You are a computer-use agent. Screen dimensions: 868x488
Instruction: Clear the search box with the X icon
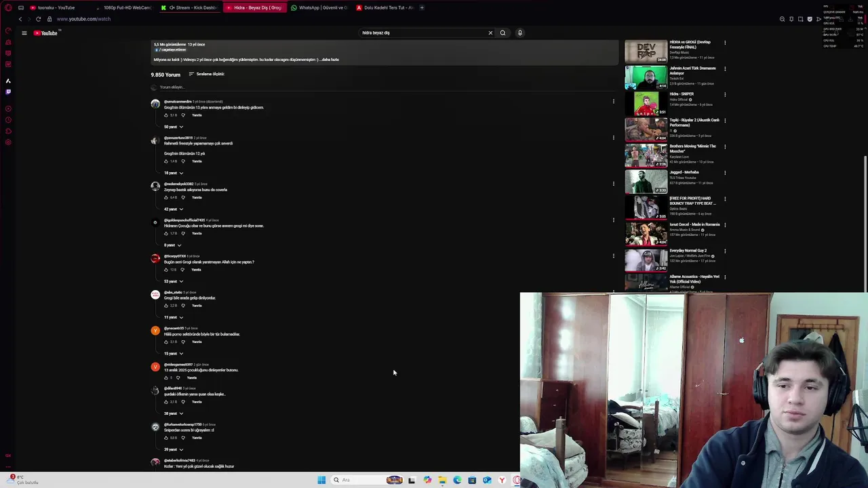[490, 33]
